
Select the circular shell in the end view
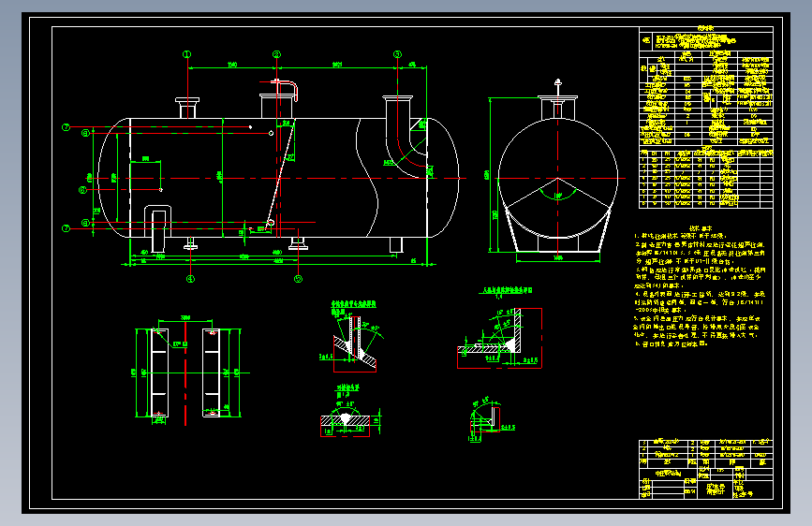tap(558, 178)
